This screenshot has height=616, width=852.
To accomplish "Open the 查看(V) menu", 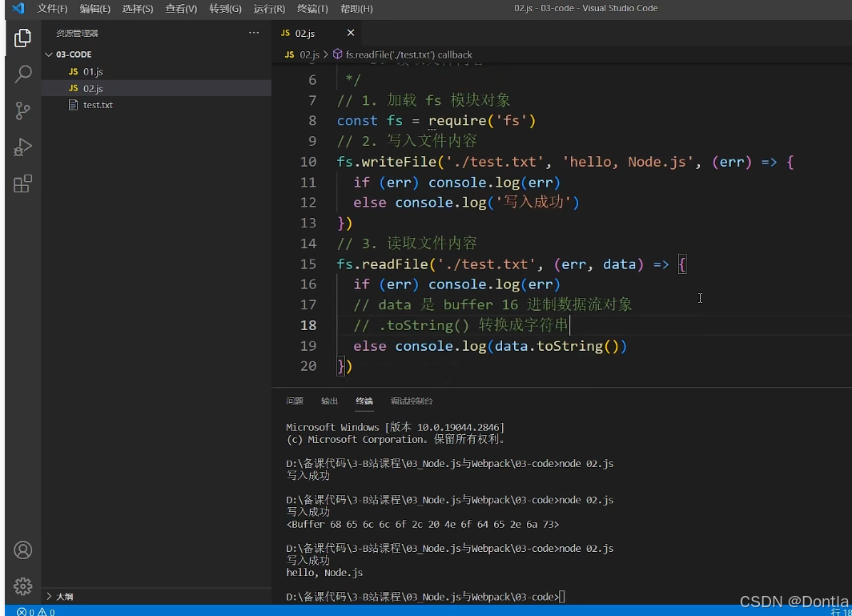I will pos(181,9).
